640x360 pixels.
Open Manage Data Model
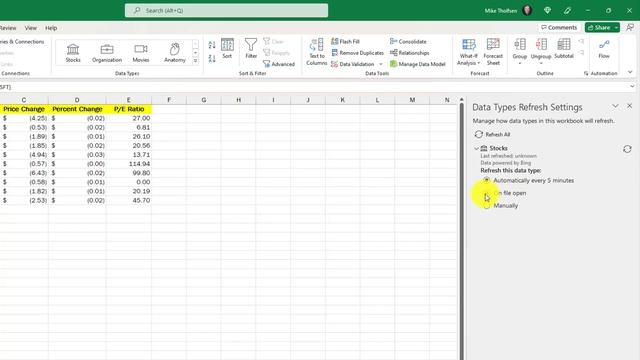click(x=418, y=64)
